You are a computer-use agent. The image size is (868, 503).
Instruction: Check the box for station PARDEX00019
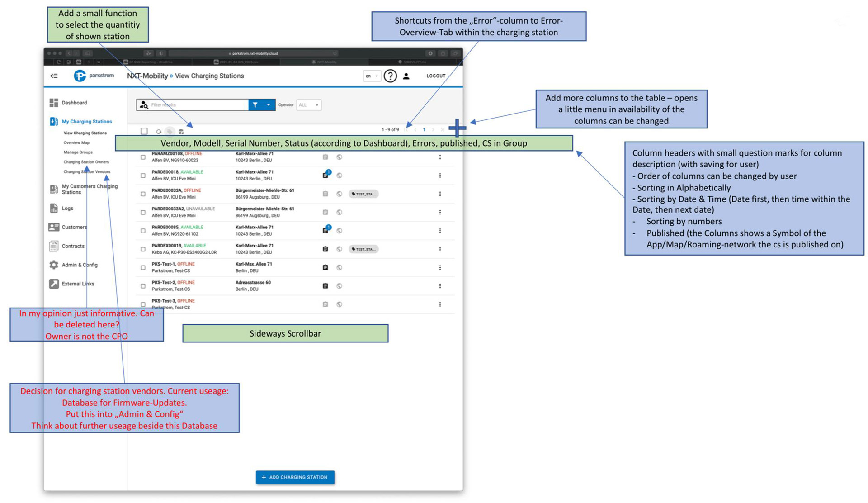coord(143,249)
